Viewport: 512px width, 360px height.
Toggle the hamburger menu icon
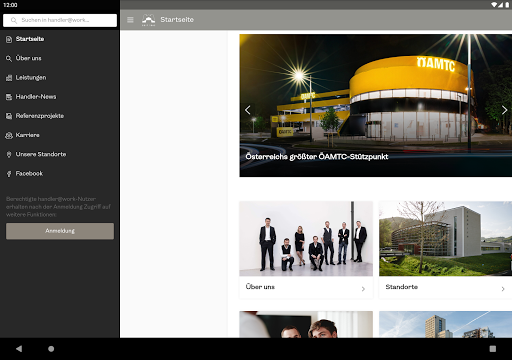pos(130,20)
